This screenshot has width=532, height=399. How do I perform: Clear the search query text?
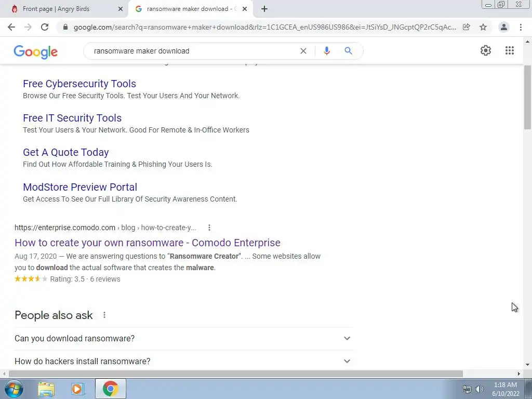click(x=303, y=51)
